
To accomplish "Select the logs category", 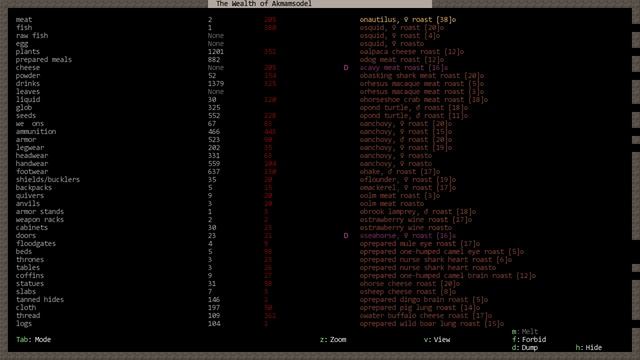I will point(24,324).
